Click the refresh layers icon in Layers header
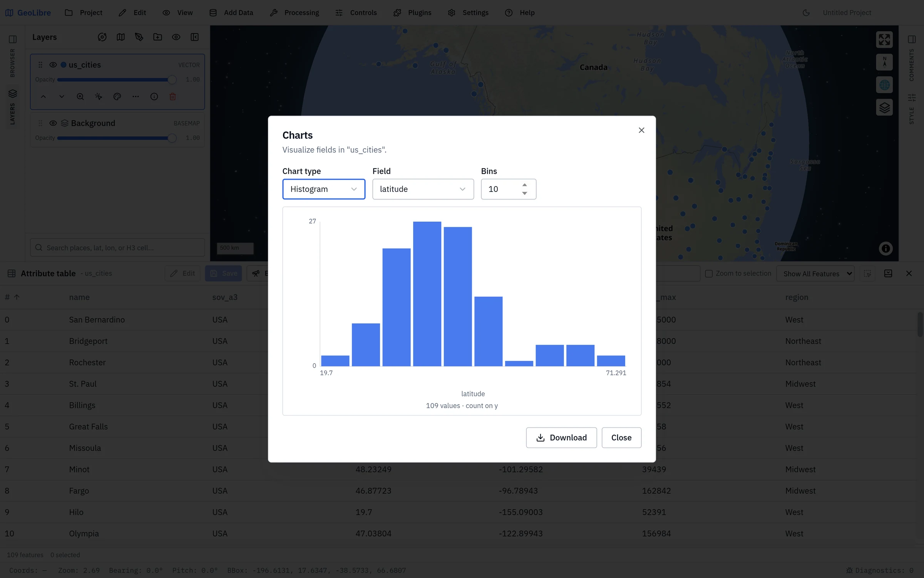The height and width of the screenshot is (578, 924). 102,37
